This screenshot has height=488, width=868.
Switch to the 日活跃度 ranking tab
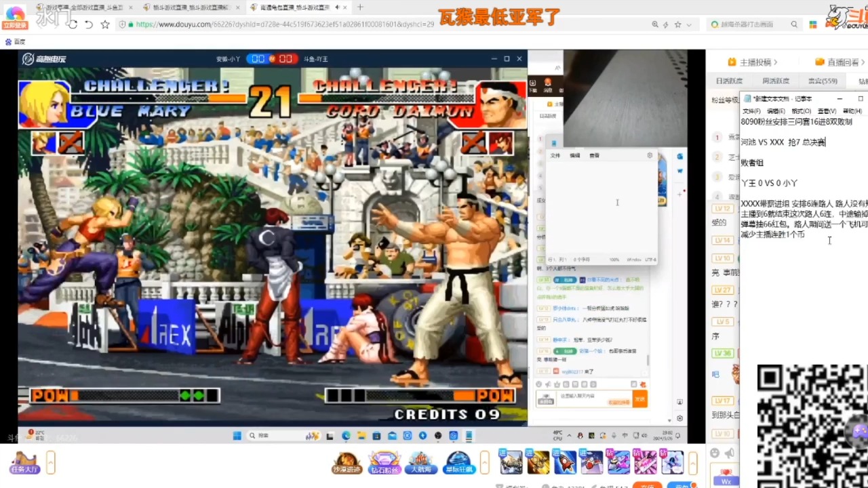729,81
